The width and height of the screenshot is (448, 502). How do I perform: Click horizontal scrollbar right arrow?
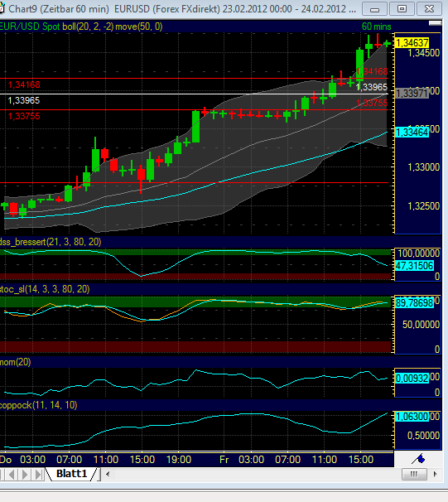tap(435, 474)
